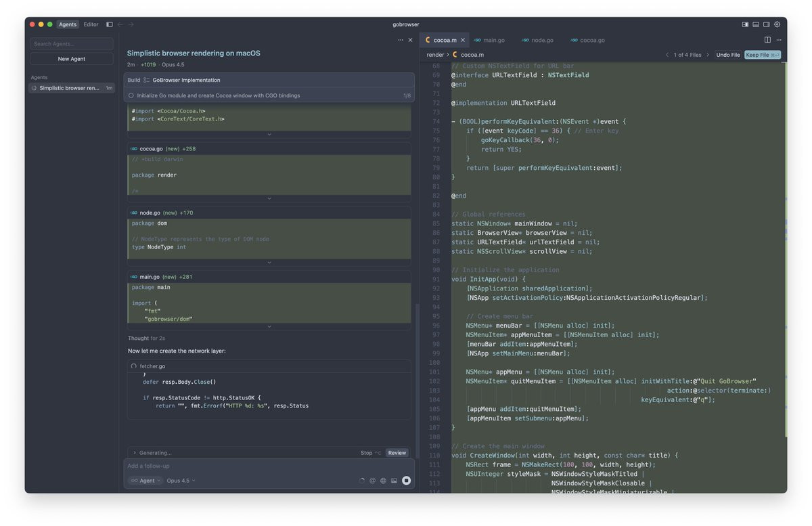Go to previous changed file arrow

(x=667, y=55)
